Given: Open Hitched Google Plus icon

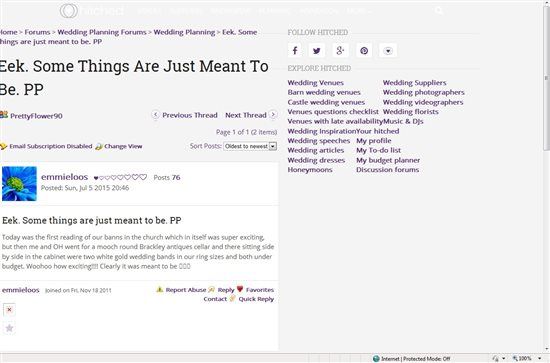Looking at the screenshot, I should pos(340,51).
